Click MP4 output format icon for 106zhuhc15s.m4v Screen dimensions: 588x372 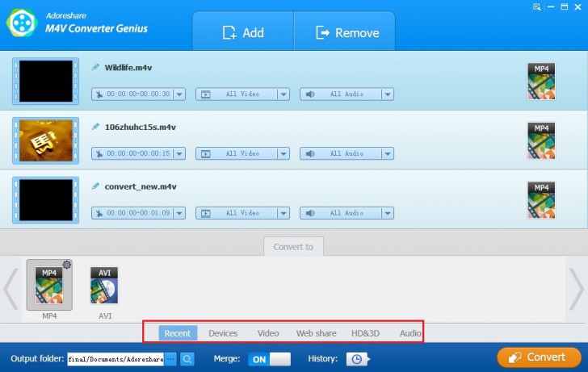(x=541, y=140)
